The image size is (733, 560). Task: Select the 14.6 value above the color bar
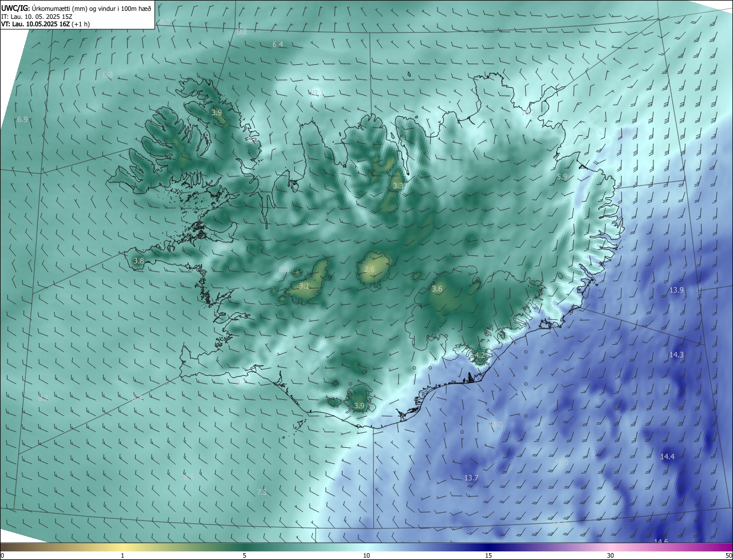(661, 541)
